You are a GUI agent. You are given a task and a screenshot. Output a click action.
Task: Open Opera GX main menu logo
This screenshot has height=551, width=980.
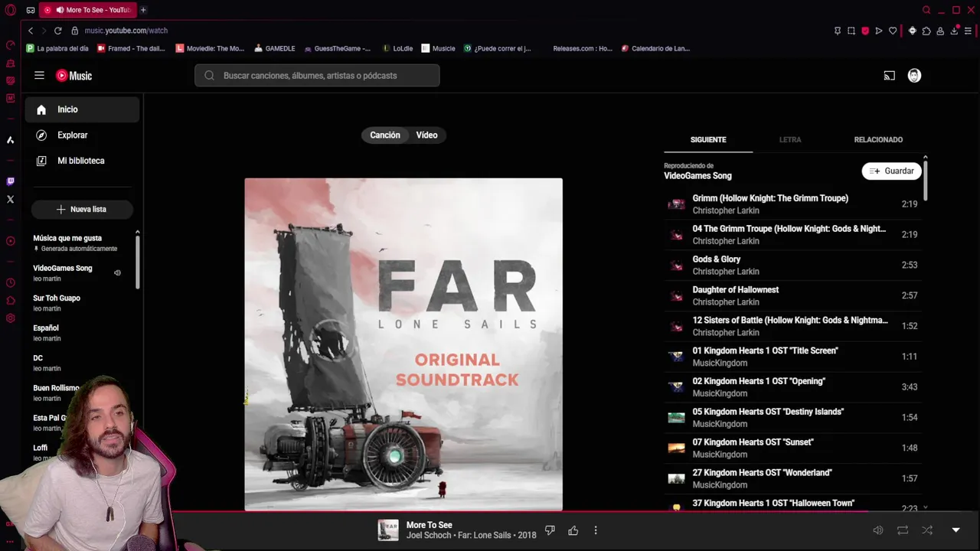[x=10, y=10]
